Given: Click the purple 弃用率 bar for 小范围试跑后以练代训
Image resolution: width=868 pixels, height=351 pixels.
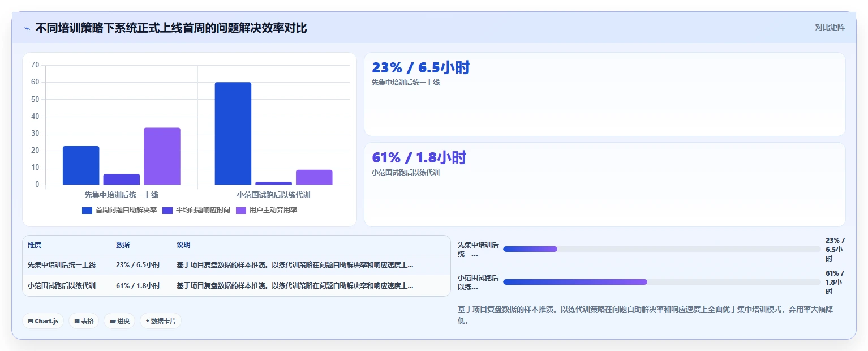Looking at the screenshot, I should click(x=314, y=177).
